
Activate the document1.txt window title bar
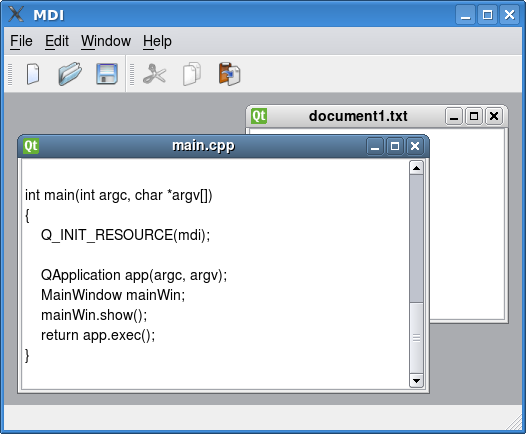point(358,116)
